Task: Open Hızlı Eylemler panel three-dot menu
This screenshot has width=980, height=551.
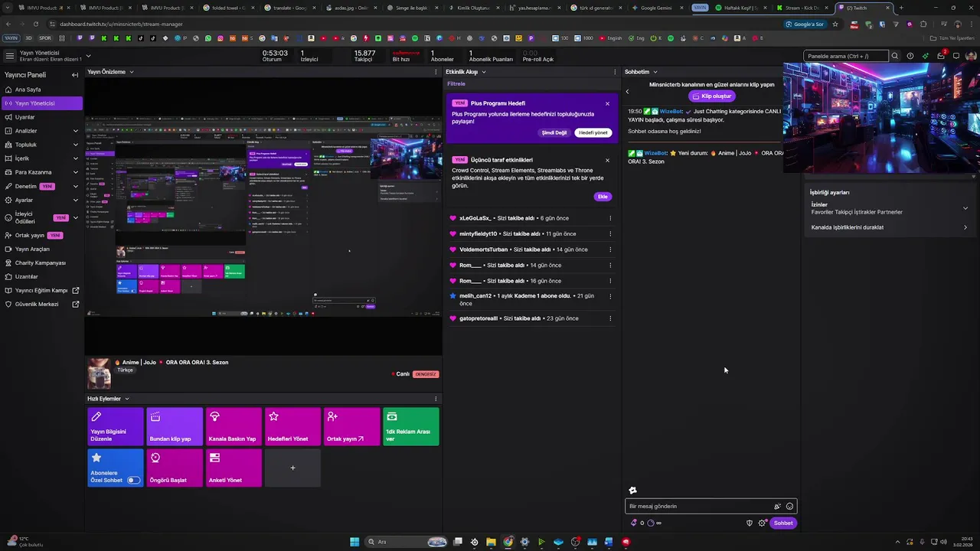Action: coord(436,399)
